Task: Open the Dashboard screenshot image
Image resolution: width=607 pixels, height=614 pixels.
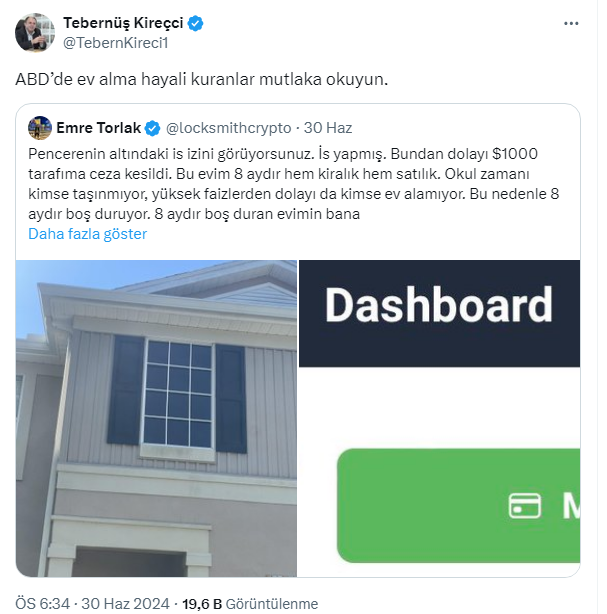Action: click(x=439, y=418)
